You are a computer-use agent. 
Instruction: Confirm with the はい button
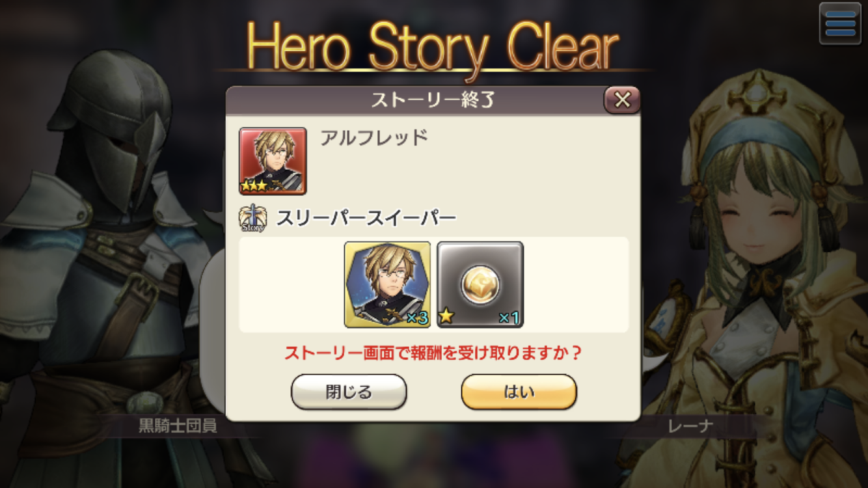pyautogui.click(x=519, y=392)
